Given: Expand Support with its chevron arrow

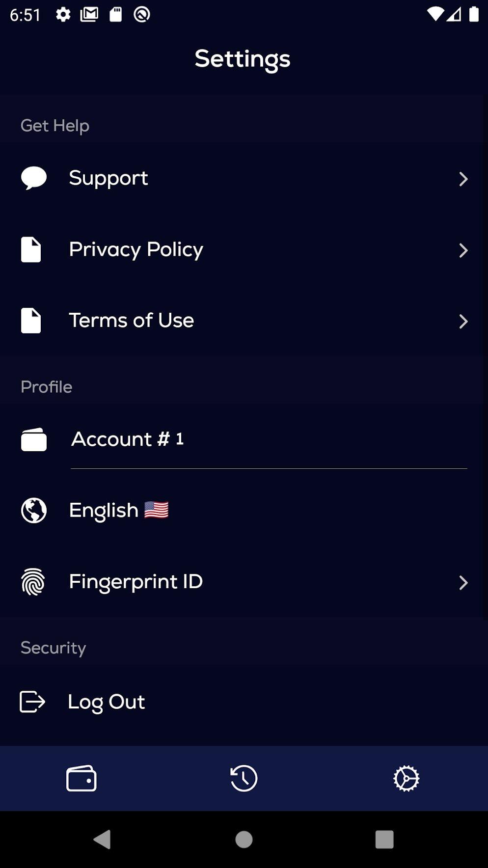Looking at the screenshot, I should 463,179.
